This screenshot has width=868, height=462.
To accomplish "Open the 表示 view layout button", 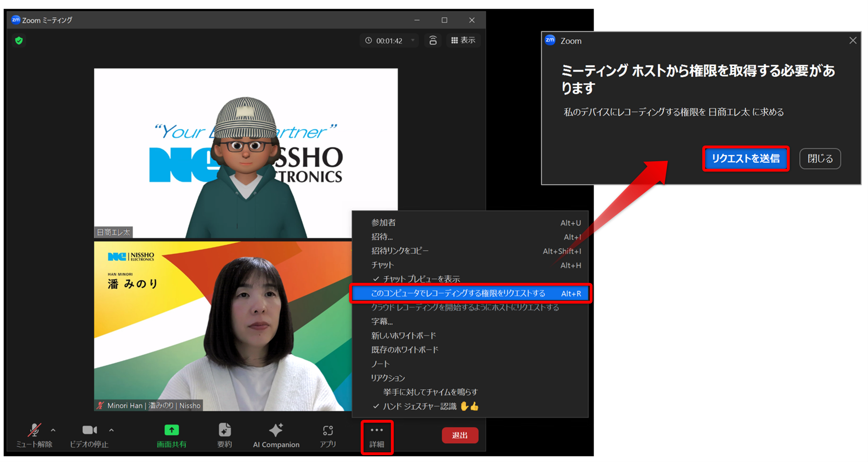I will [463, 41].
